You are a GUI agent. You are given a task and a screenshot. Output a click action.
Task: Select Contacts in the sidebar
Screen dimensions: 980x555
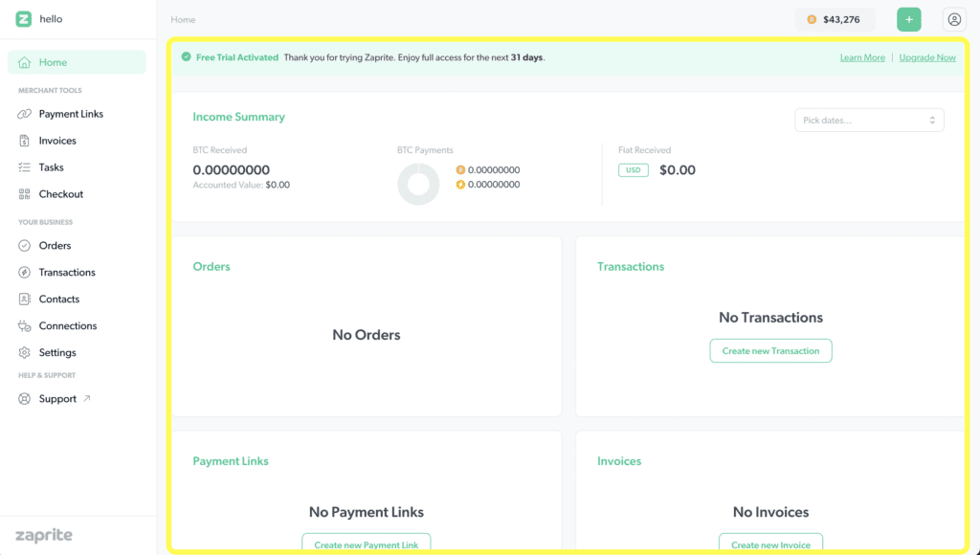[58, 300]
